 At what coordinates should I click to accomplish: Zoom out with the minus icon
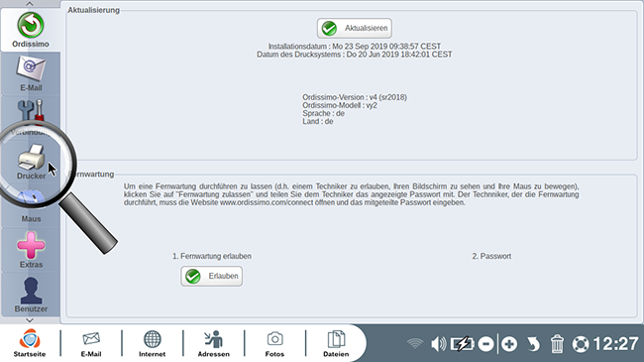click(x=485, y=344)
